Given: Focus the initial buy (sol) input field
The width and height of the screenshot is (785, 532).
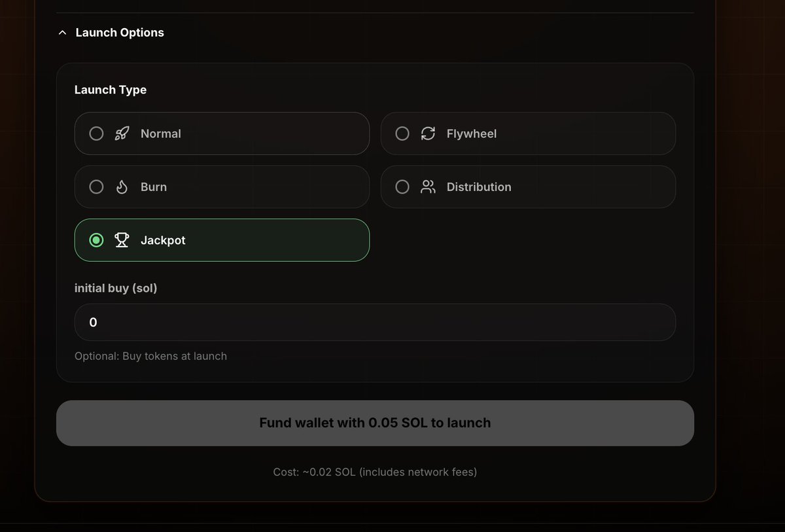Looking at the screenshot, I should coord(375,322).
